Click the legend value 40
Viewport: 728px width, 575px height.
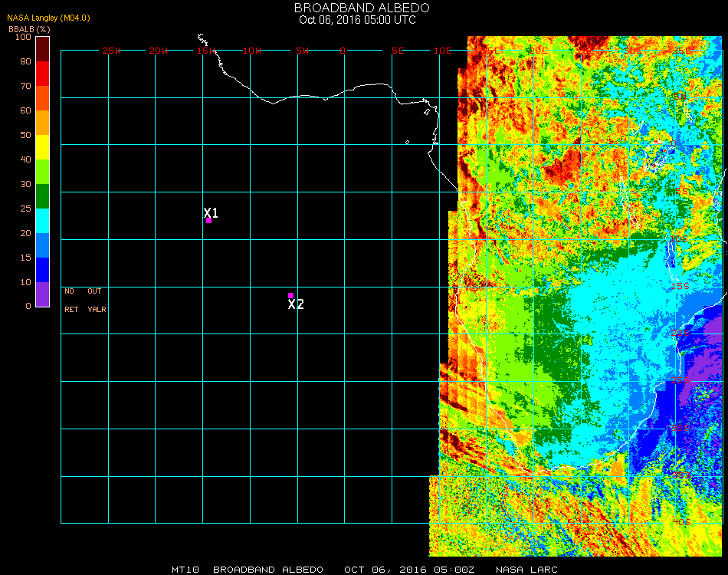point(25,159)
